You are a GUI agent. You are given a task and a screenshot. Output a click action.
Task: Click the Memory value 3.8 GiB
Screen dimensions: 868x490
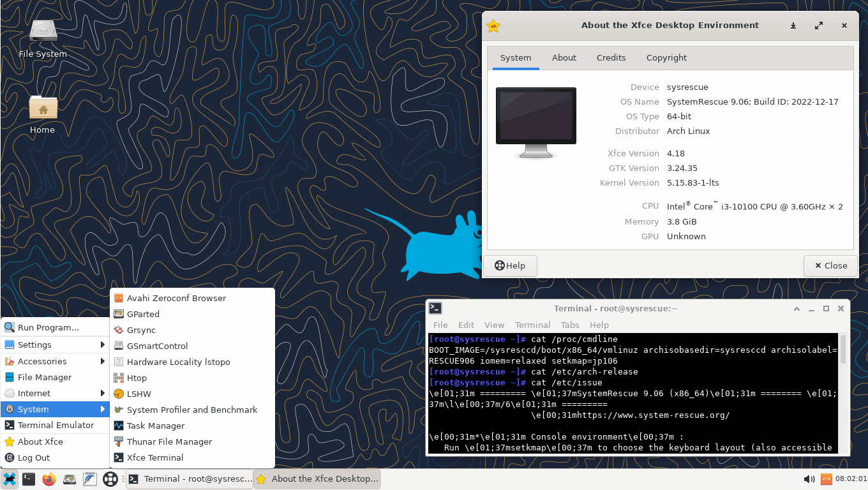point(682,221)
